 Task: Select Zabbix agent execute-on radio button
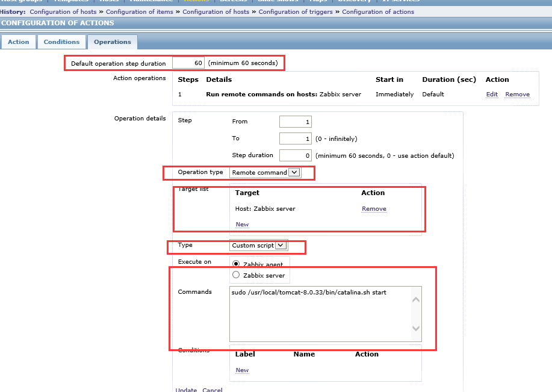[236, 264]
